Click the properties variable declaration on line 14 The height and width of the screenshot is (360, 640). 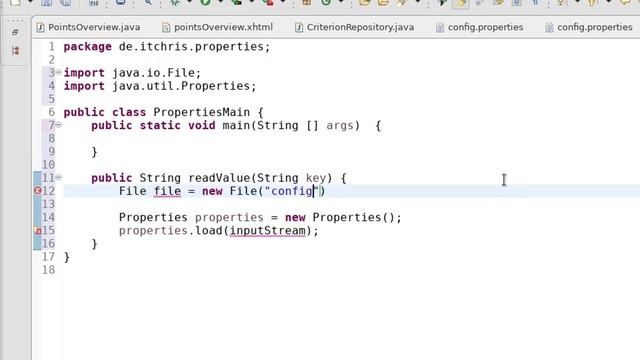[x=229, y=218]
